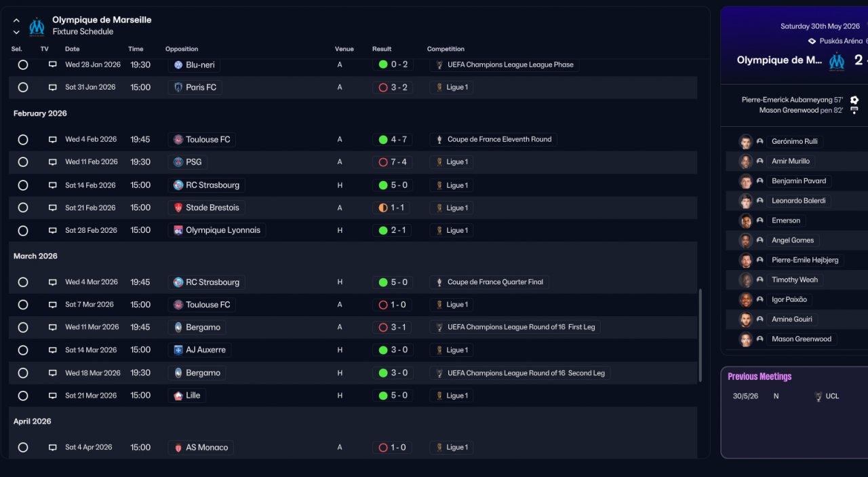
Task: Tick the selection circle for AS Monaco fixture
Action: tap(23, 448)
